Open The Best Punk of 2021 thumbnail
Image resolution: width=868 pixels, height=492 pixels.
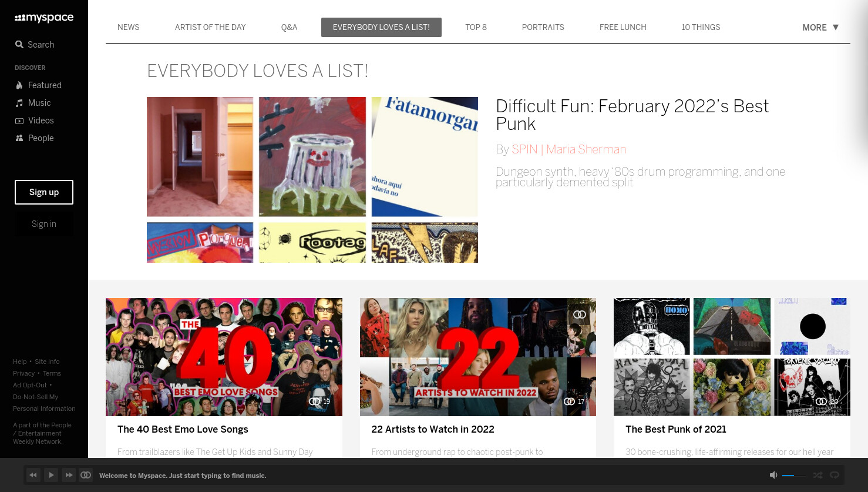click(x=732, y=357)
